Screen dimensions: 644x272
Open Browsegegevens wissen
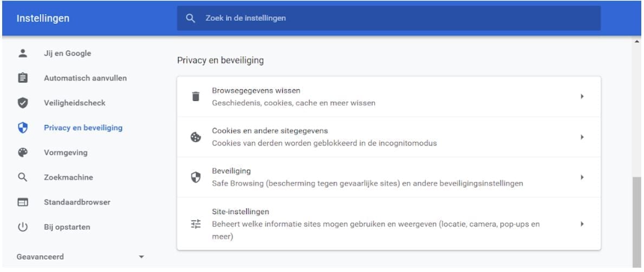coord(388,97)
